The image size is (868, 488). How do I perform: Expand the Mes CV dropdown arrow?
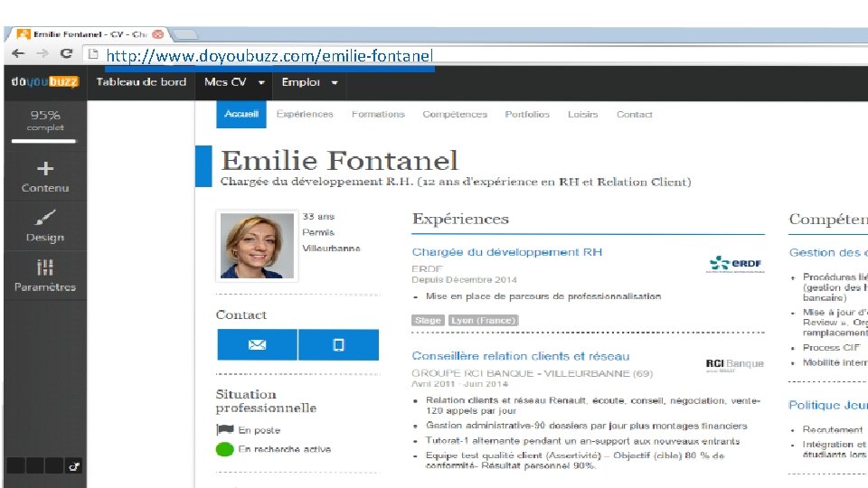point(261,83)
